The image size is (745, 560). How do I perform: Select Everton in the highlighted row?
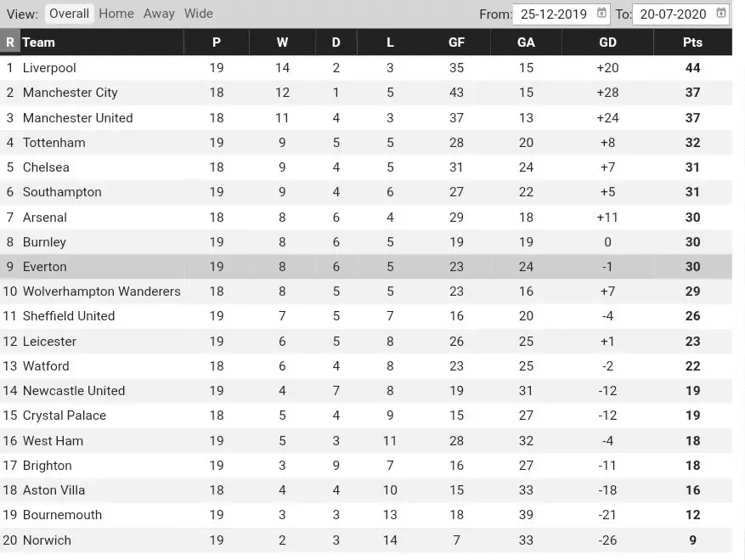click(44, 267)
